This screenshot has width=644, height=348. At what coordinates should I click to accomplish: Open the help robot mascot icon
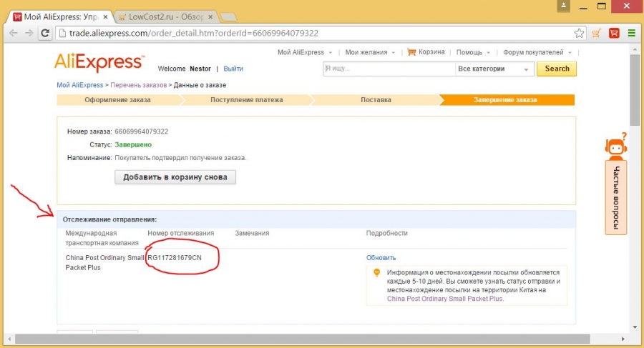[x=615, y=146]
